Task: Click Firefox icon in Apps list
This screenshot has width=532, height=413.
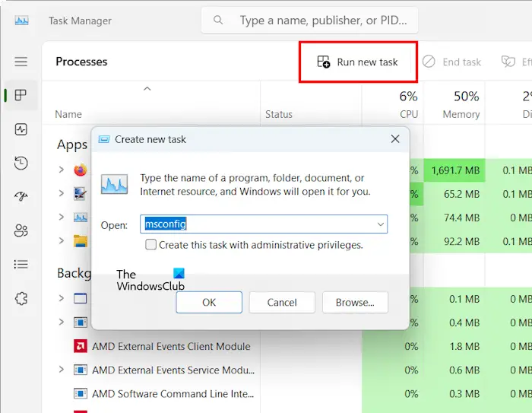Action: (x=81, y=170)
